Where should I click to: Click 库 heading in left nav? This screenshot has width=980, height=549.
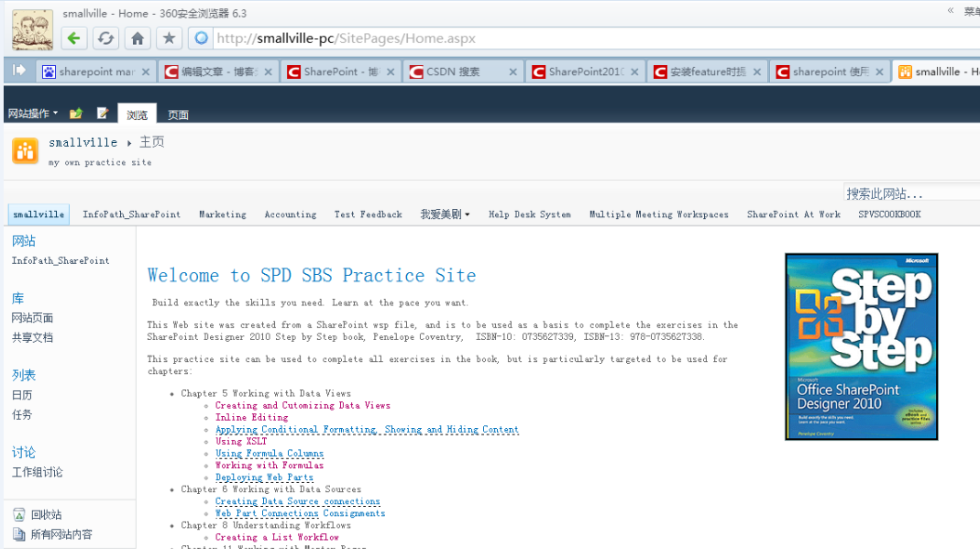click(x=17, y=299)
